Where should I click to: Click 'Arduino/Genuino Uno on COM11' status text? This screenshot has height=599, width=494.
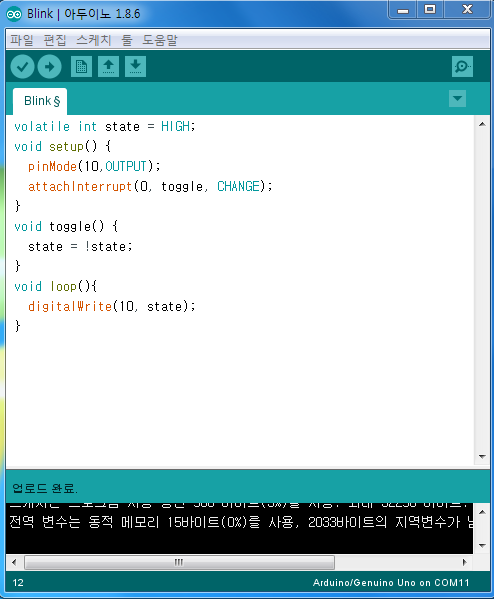pos(391,583)
